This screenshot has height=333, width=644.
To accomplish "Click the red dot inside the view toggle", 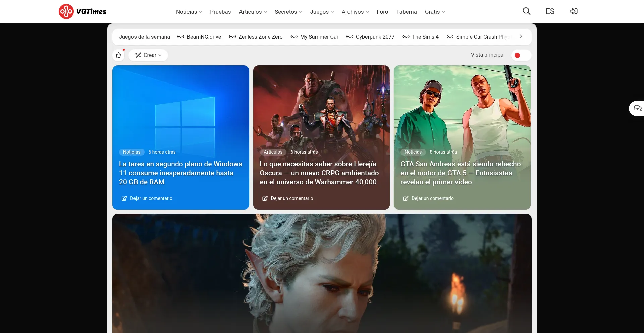I will [x=518, y=55].
